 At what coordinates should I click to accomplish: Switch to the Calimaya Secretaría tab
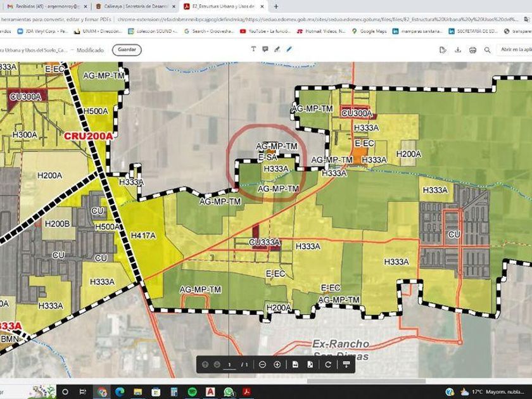pyautogui.click(x=134, y=6)
